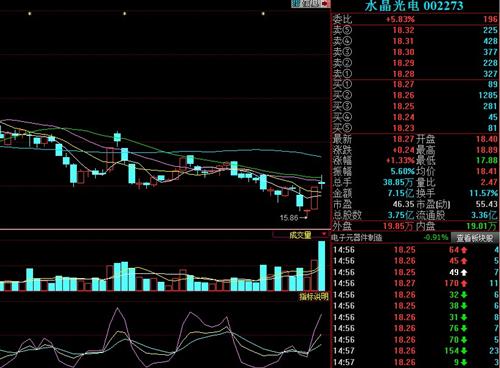This screenshot has width=500, height=368.
Task: Select the 卖⑤ ask price 18.32 row
Action: (x=415, y=30)
